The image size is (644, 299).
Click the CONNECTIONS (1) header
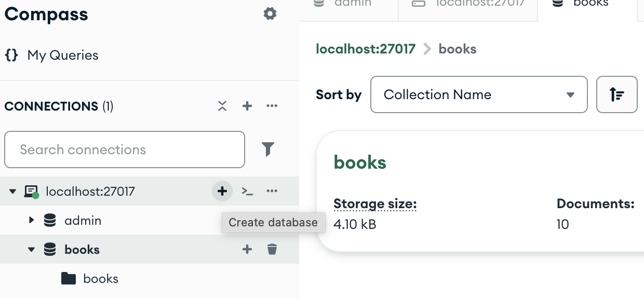coord(59,106)
